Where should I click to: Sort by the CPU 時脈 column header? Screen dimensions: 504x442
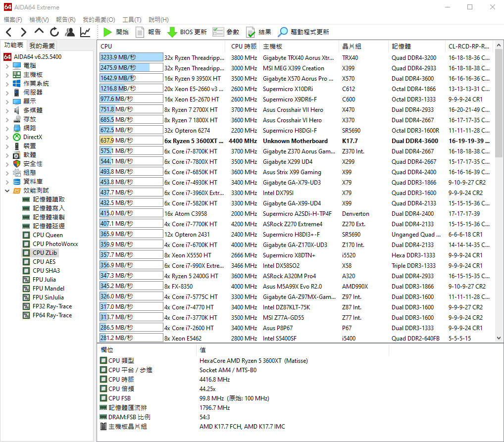click(x=243, y=47)
